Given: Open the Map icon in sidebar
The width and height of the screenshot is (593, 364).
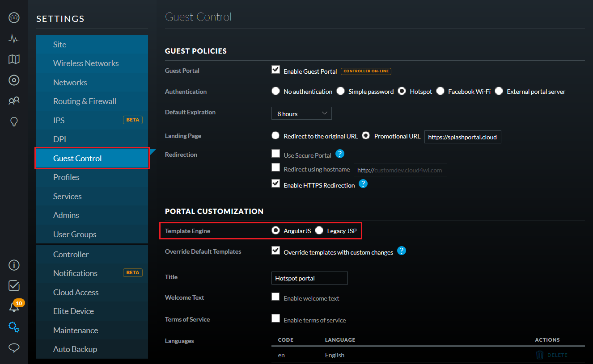Looking at the screenshot, I should tap(14, 59).
